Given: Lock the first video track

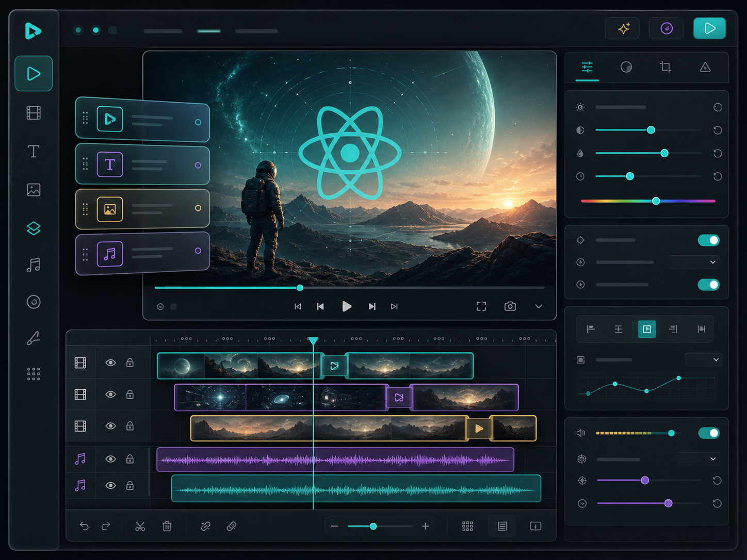Looking at the screenshot, I should pyautogui.click(x=130, y=363).
